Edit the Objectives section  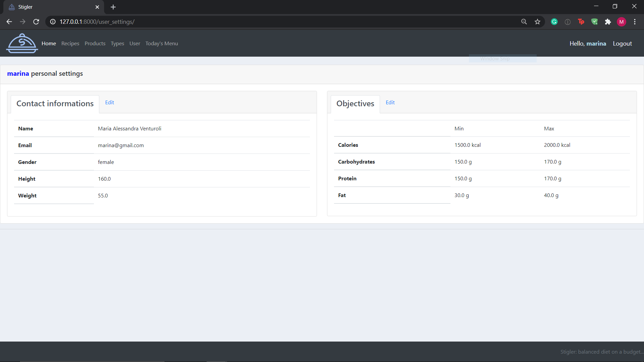[390, 103]
